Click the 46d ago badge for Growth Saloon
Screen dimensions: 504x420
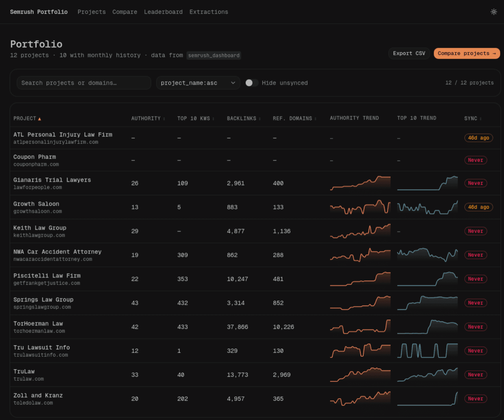478,207
